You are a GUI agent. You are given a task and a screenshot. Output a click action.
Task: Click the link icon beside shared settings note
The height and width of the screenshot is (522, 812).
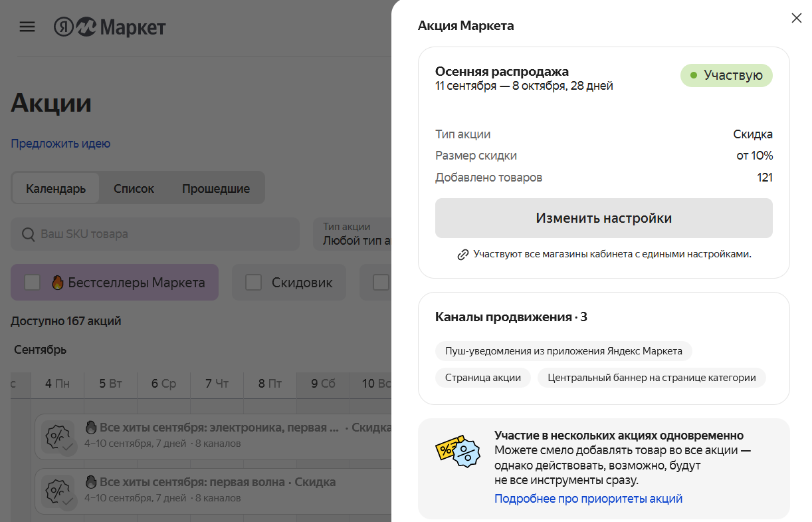[x=463, y=255]
